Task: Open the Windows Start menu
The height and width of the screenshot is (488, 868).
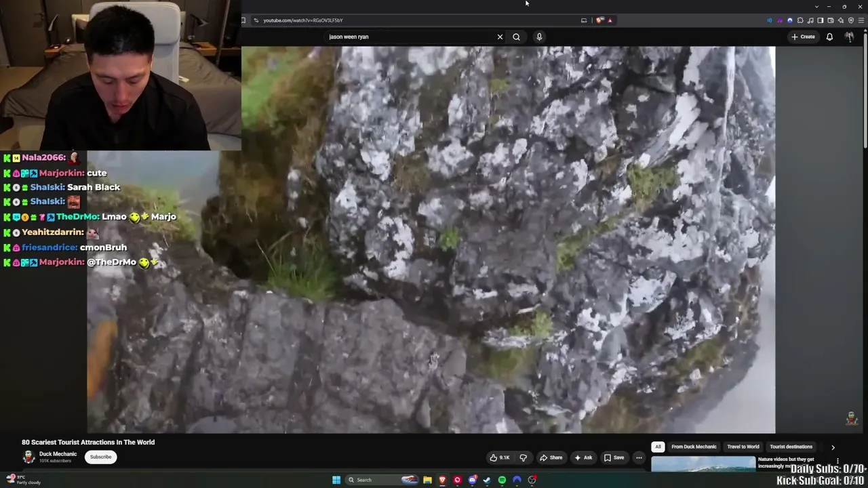Action: (x=336, y=480)
